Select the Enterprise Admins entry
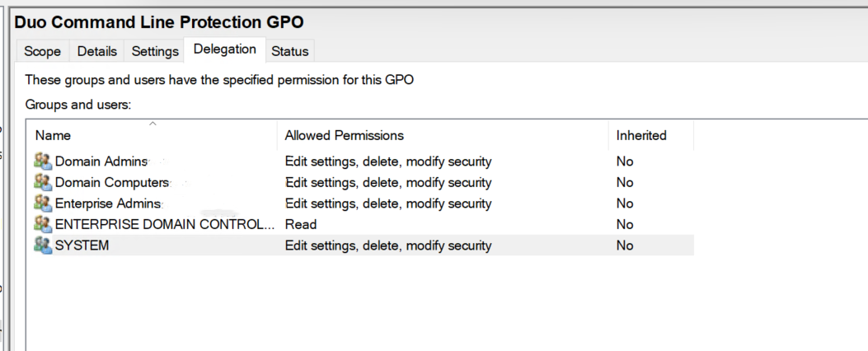This screenshot has height=351, width=868. (109, 204)
